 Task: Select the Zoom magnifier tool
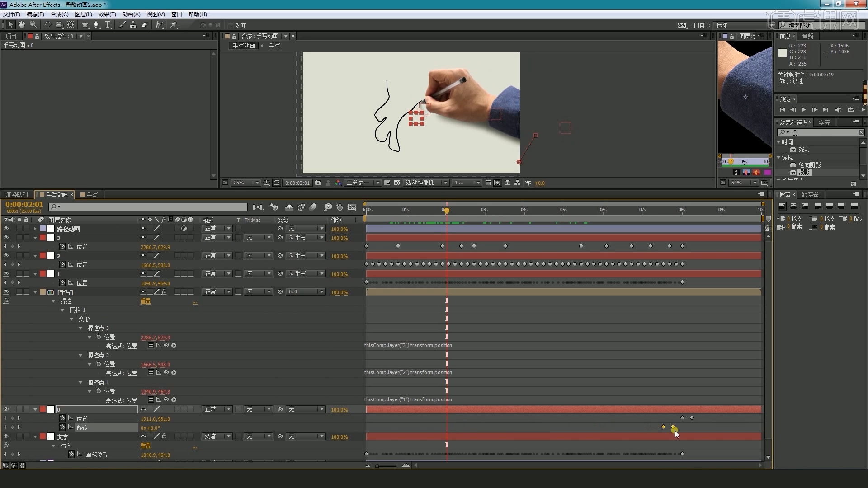[x=33, y=25]
